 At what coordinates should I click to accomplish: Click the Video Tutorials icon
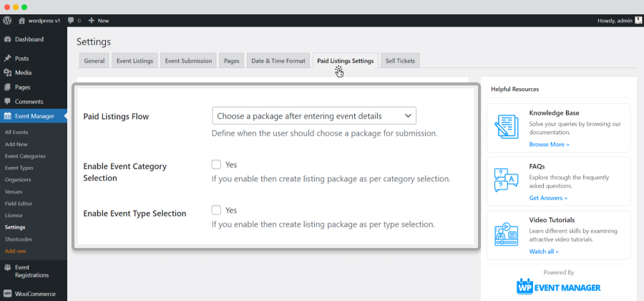[x=506, y=234]
